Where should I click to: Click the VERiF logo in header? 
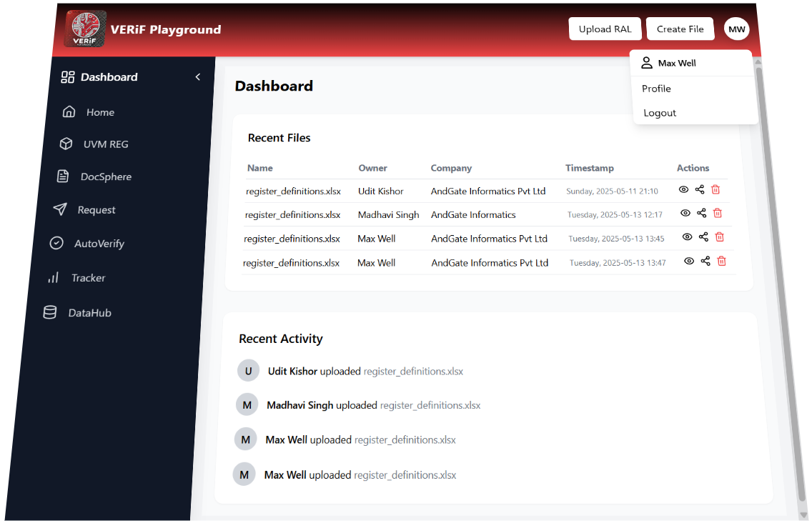tap(85, 29)
